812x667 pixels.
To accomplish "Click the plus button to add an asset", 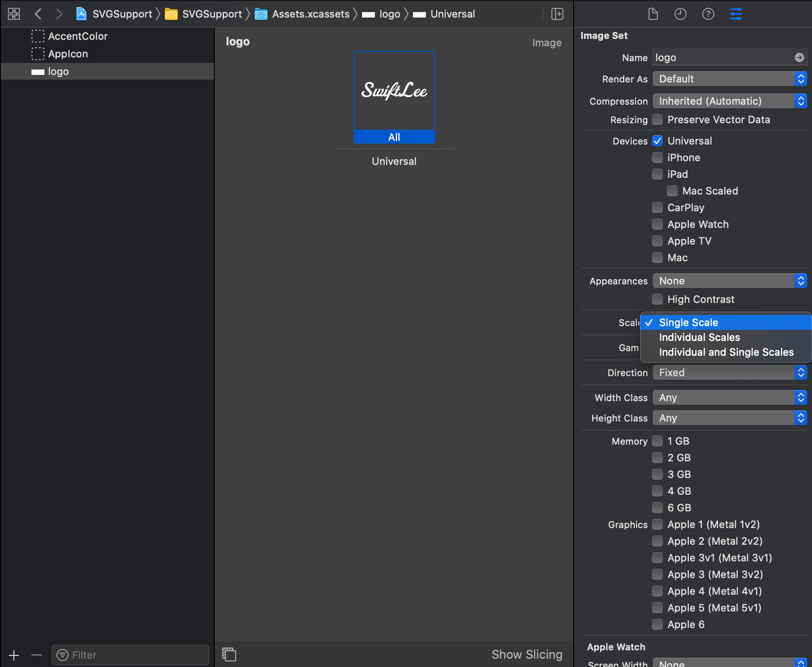I will click(x=14, y=655).
